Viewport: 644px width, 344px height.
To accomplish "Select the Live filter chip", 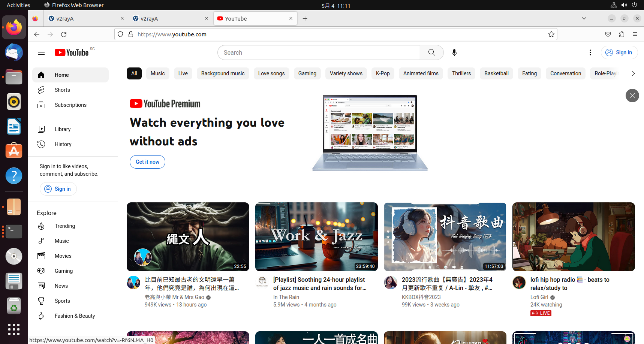I will (x=183, y=73).
